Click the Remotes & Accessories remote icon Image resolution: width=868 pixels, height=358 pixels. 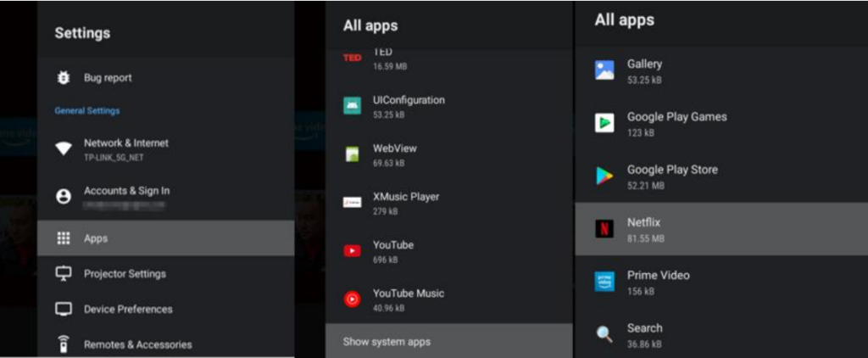(x=64, y=344)
